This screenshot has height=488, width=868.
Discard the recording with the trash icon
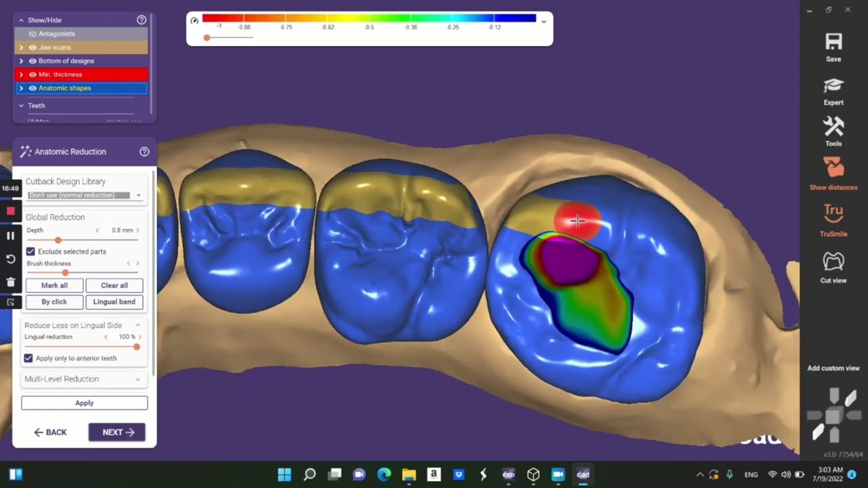pos(10,282)
